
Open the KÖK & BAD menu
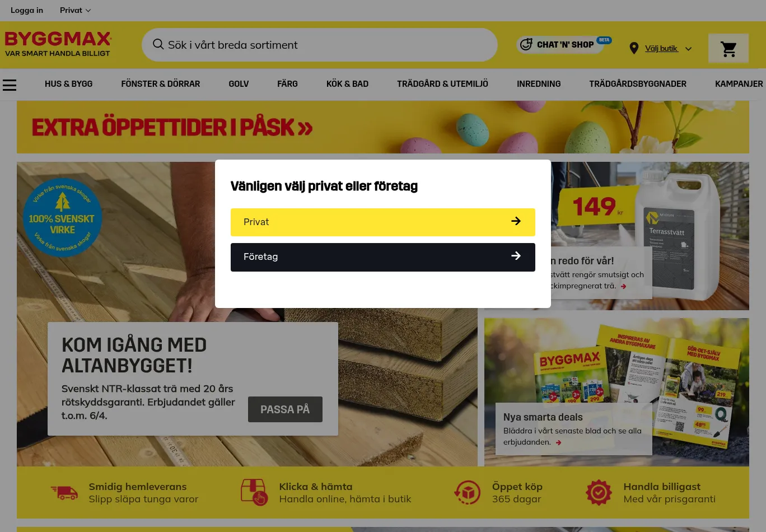[347, 84]
